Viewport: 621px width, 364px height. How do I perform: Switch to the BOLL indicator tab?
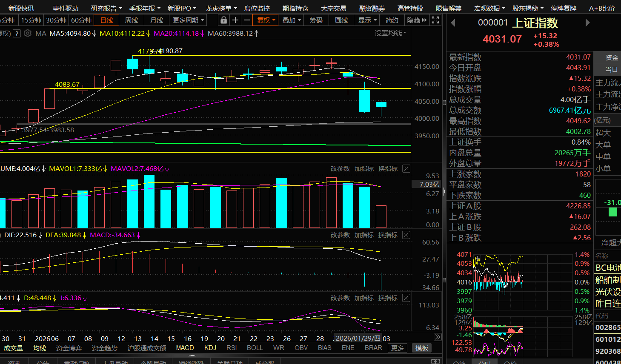pyautogui.click(x=255, y=348)
